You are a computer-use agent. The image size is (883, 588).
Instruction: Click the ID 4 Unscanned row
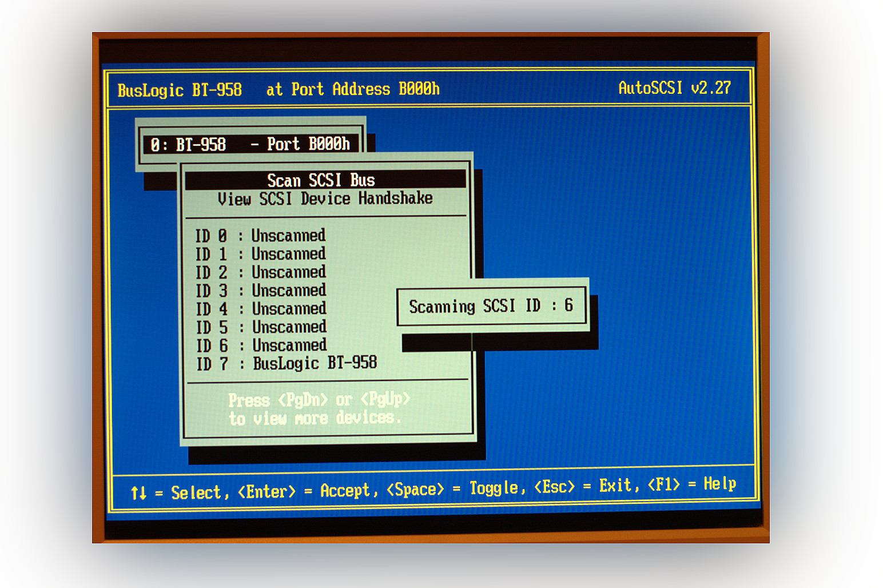261,309
